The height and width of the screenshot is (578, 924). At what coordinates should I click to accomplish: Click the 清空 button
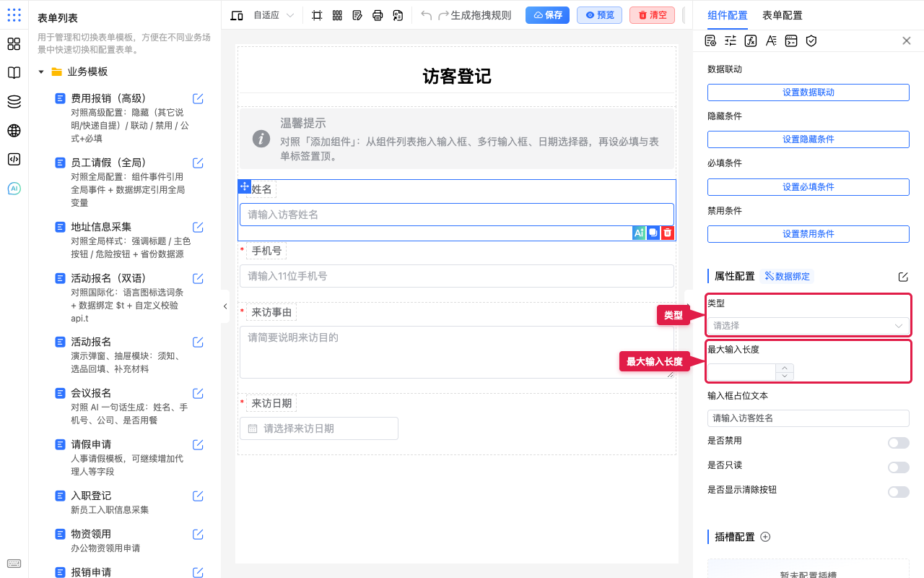coord(652,15)
